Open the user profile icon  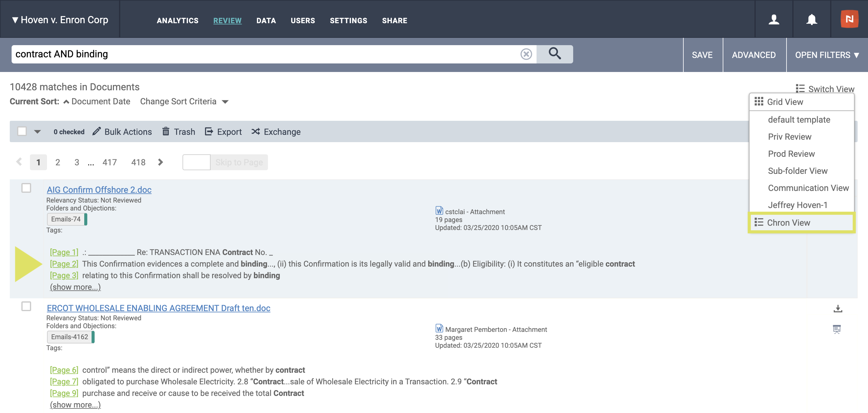pyautogui.click(x=774, y=20)
